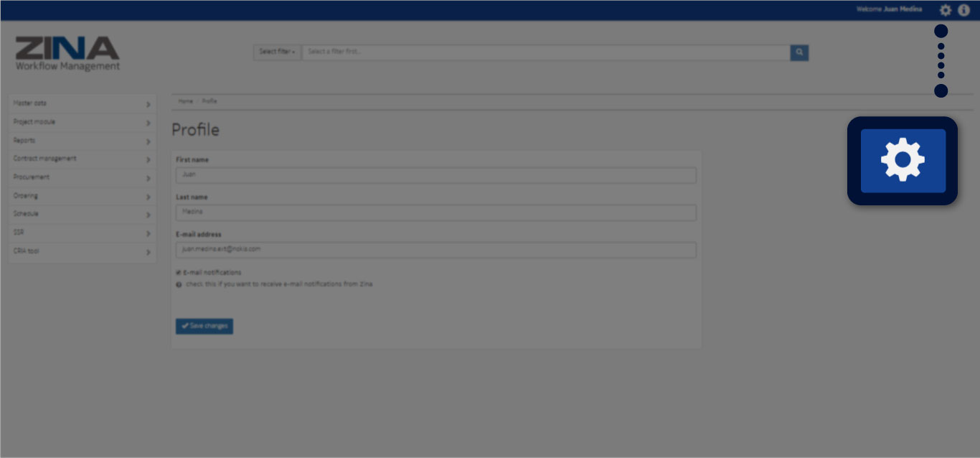
Task: Click into the Last name field
Action: [x=435, y=212]
